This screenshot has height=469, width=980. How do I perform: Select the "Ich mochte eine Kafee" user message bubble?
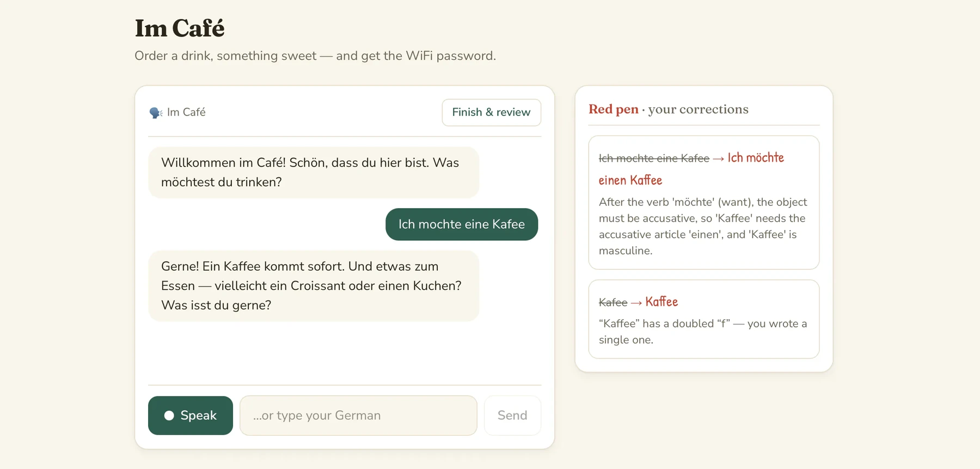pyautogui.click(x=462, y=224)
